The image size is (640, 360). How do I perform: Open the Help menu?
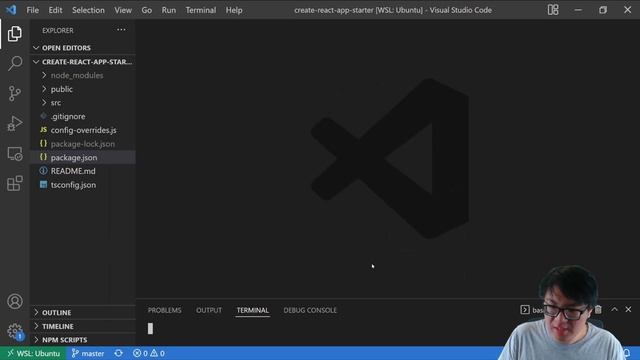pos(234,10)
